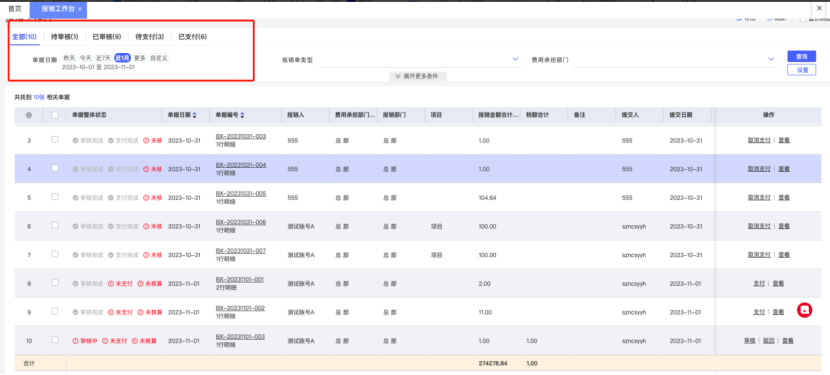The width and height of the screenshot is (830, 375).
Task: Check the checkbox for row 10
Action: 55,340
